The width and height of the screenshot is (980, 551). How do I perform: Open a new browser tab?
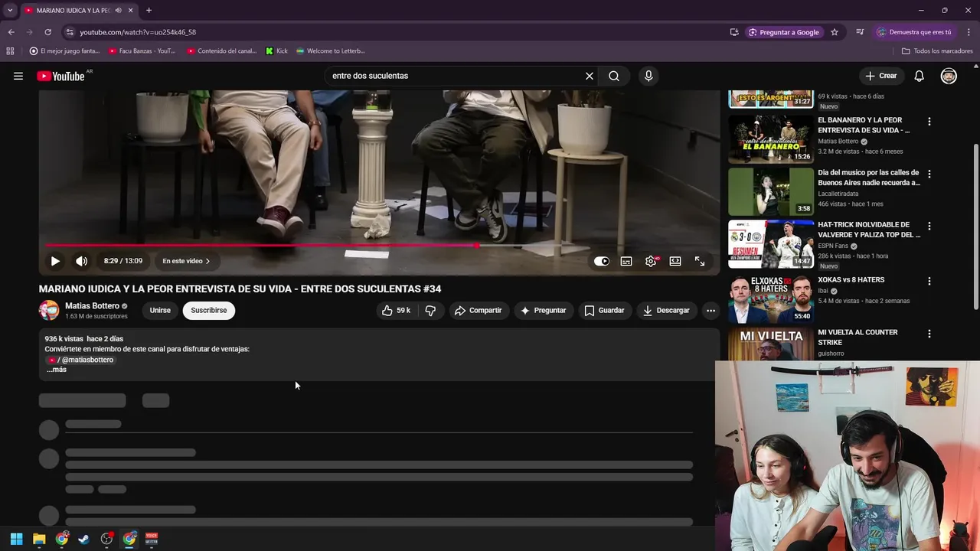click(149, 11)
